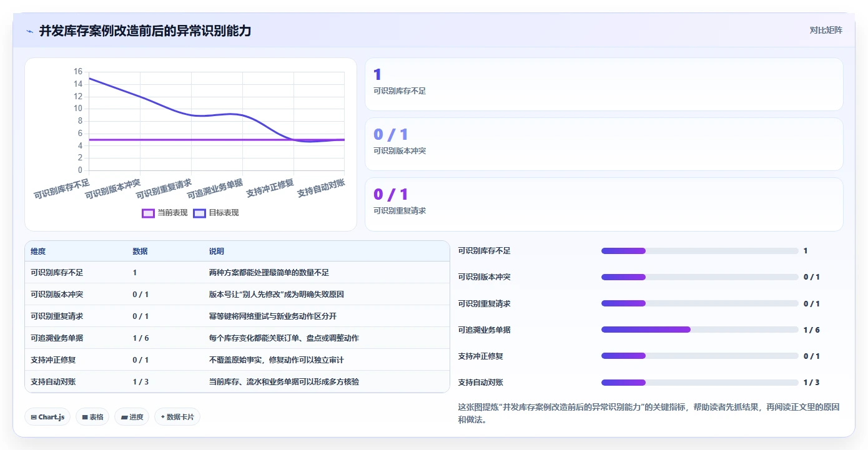Click the 对比矩阵 label in the header
The height and width of the screenshot is (450, 868).
tap(826, 30)
